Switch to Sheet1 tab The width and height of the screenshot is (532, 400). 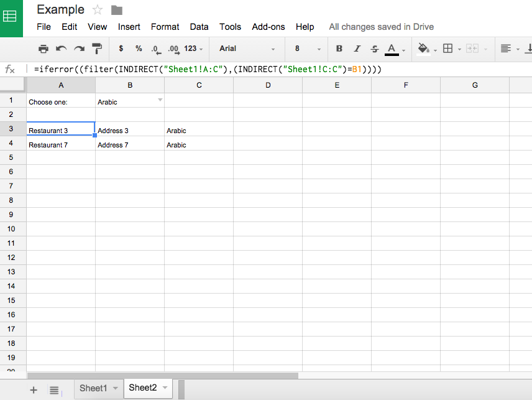(93, 388)
